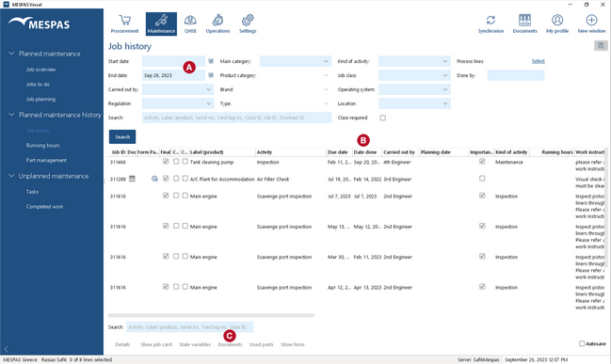The width and height of the screenshot is (611, 364).
Task: Collapse the Unplanned maintenance section
Action: [11, 176]
